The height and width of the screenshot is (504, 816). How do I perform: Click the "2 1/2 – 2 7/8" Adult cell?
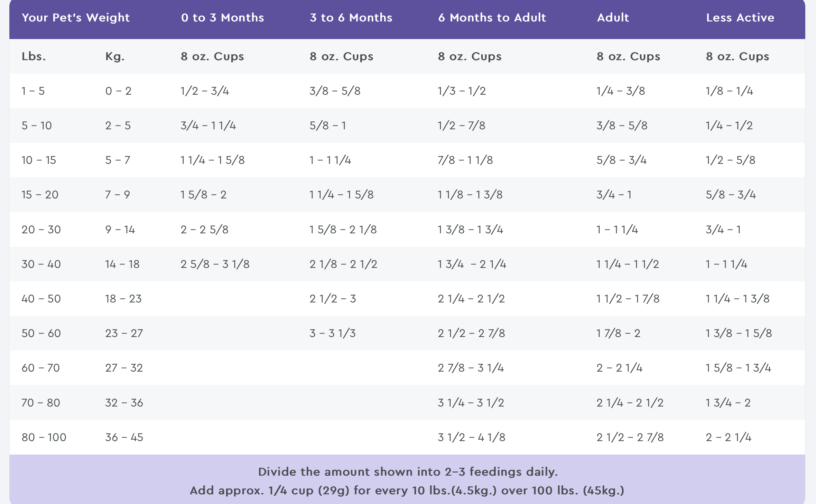[x=630, y=437]
